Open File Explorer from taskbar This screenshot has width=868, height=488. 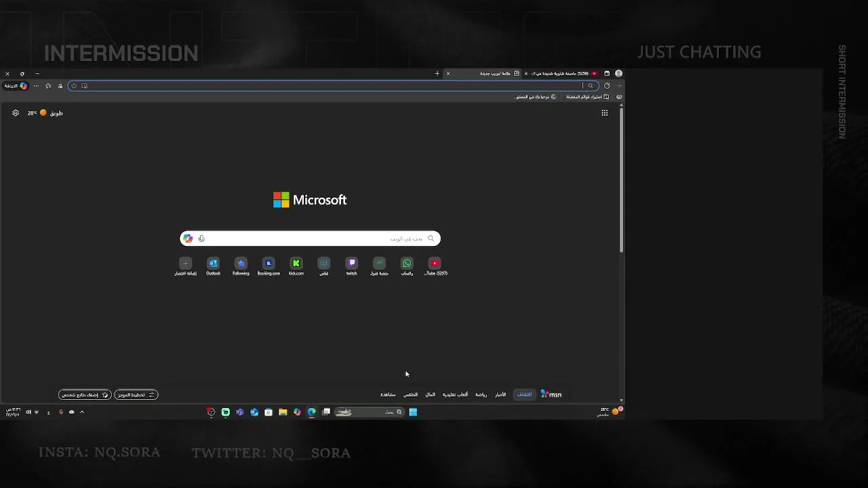283,412
